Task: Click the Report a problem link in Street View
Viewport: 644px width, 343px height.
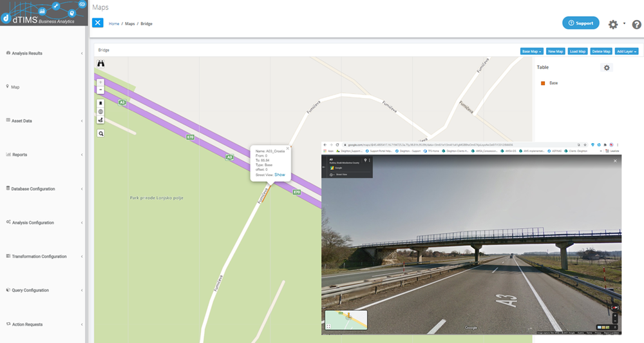Action: (611, 333)
